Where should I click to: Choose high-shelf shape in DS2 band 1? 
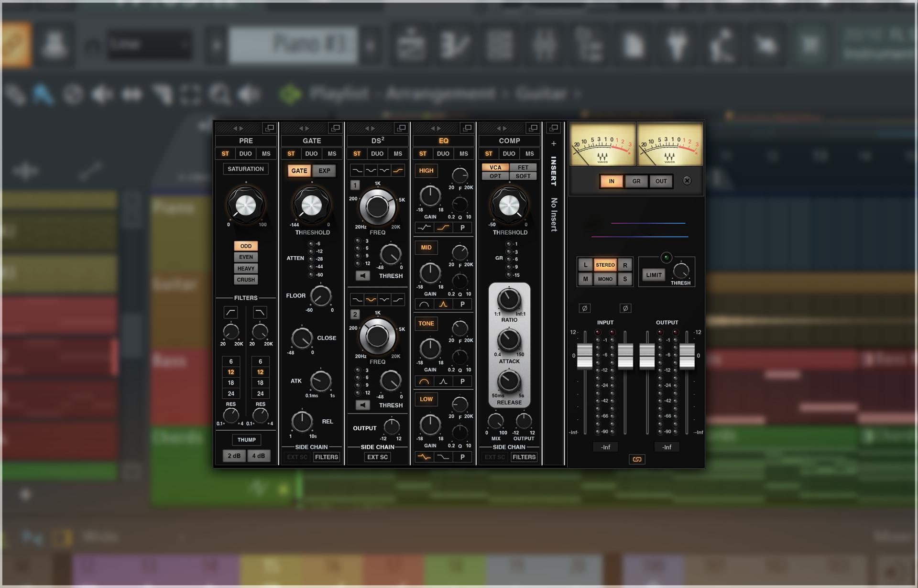click(x=398, y=170)
